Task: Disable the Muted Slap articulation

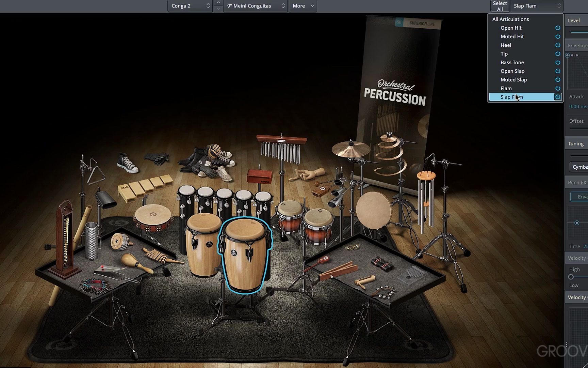Action: [x=558, y=79]
